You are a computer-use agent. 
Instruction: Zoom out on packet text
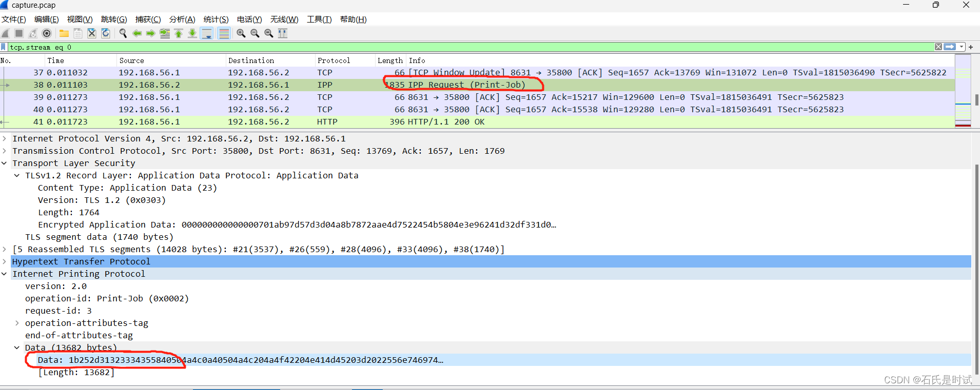(x=255, y=33)
